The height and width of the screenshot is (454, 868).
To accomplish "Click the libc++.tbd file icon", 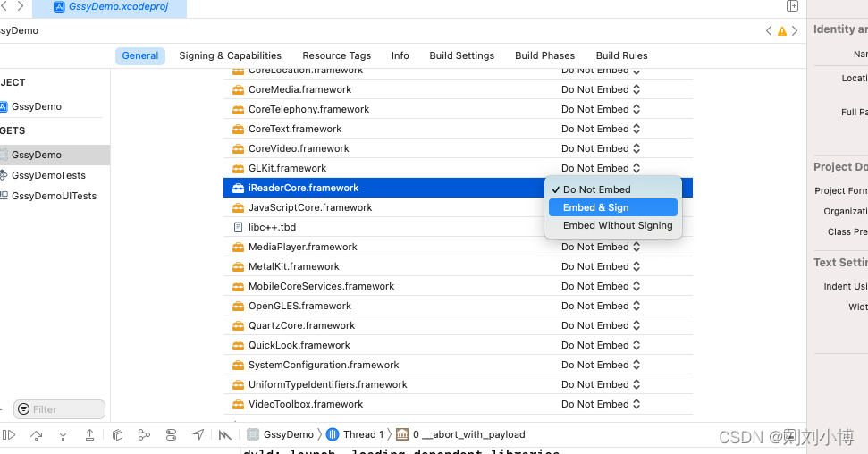I will [238, 227].
